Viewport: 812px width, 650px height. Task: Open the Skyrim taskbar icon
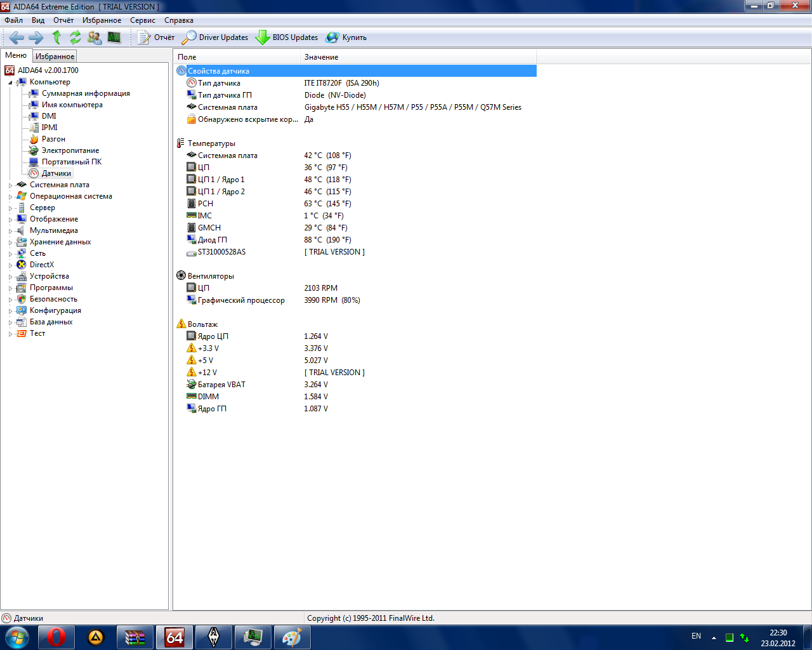point(214,637)
